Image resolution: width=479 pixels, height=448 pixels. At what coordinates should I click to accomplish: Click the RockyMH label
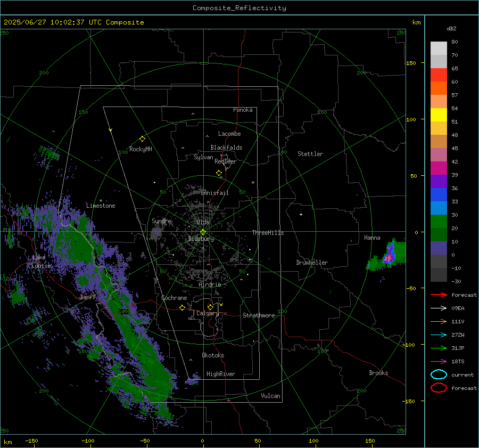(141, 149)
